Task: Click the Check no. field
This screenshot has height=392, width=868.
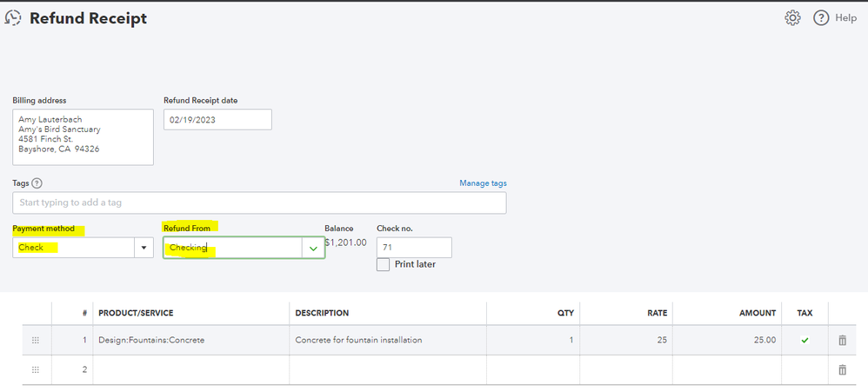Action: click(x=414, y=248)
